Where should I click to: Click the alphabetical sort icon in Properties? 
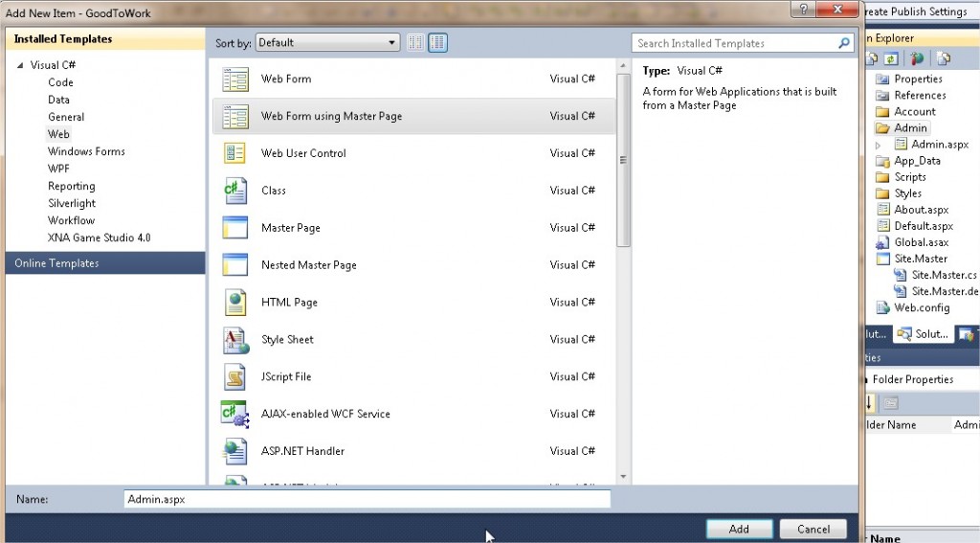869,403
